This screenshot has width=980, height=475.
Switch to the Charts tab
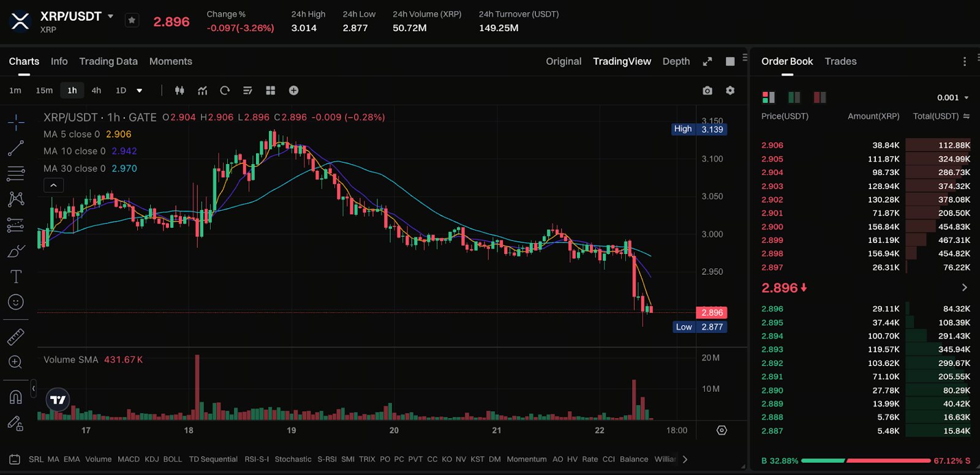tap(24, 61)
